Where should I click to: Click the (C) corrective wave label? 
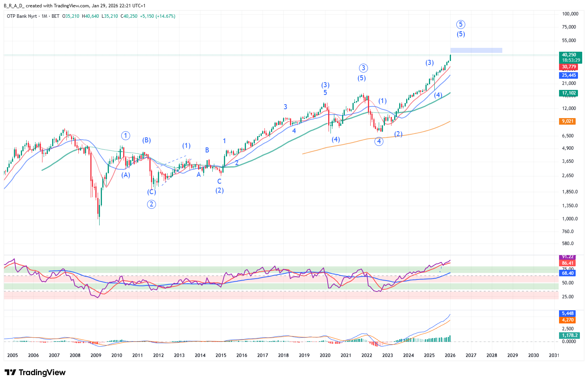click(x=151, y=192)
